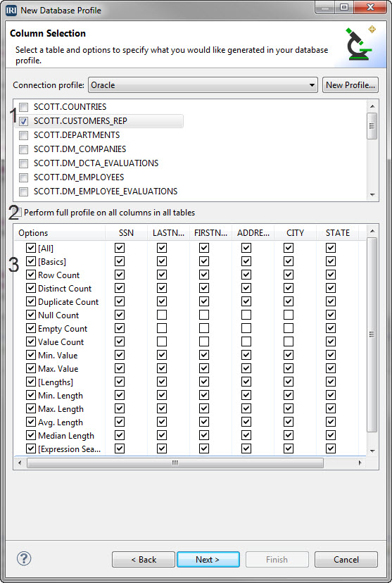This screenshot has height=583, width=392.
Task: Click the horizontal scrollbar thumb
Action: click(175, 463)
